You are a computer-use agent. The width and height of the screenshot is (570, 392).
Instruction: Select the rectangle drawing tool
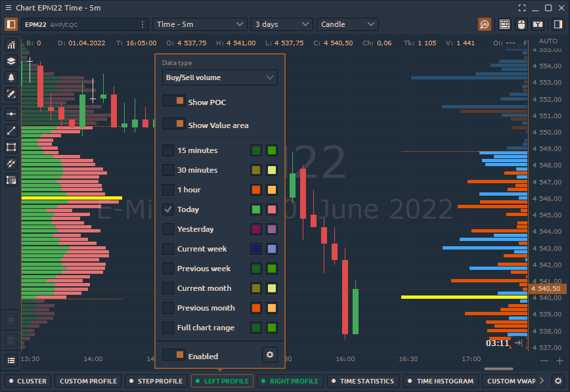pos(11,147)
